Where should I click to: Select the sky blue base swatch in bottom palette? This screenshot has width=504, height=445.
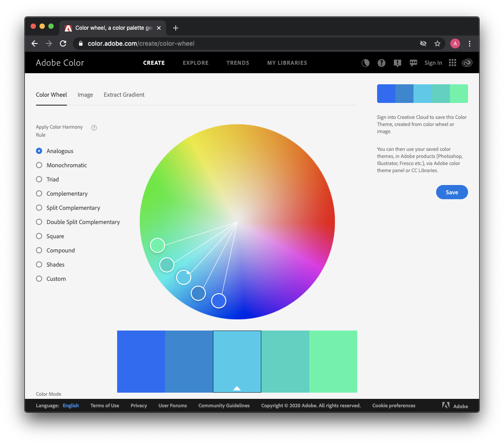tap(237, 362)
